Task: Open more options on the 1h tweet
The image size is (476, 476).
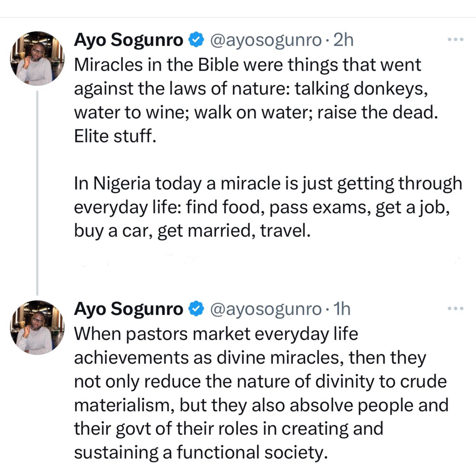Action: tap(455, 308)
